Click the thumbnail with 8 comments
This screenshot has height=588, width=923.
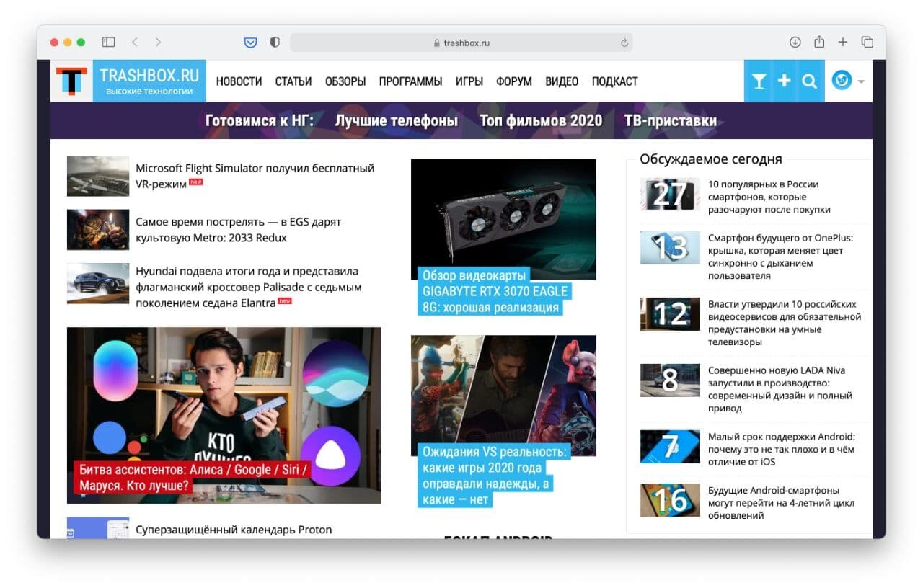coord(670,380)
